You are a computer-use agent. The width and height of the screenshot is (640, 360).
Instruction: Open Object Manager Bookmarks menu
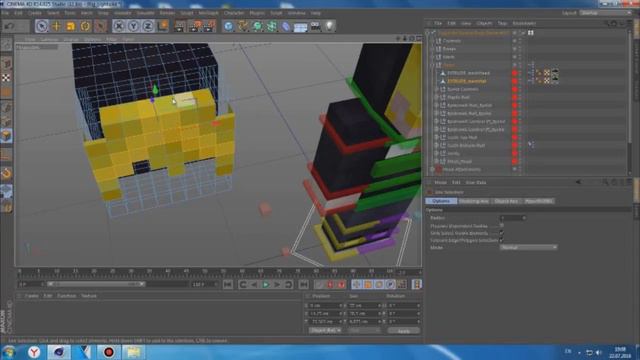[524, 23]
